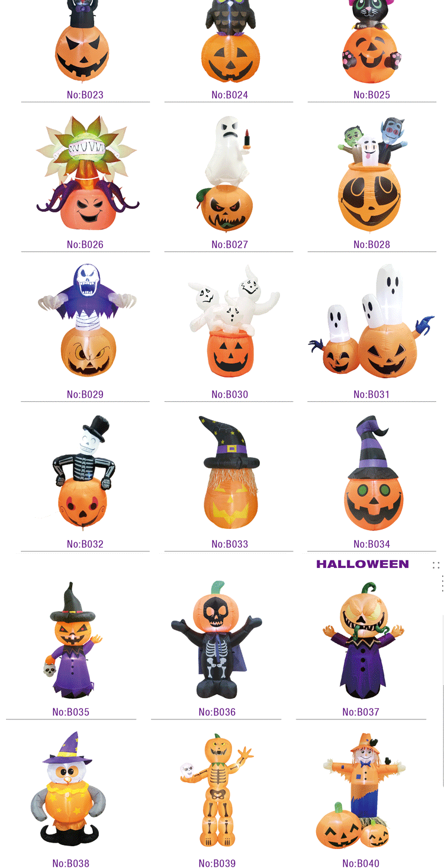Click the No:B024 product label
Screen dimensions: 444x868
(x=230, y=95)
